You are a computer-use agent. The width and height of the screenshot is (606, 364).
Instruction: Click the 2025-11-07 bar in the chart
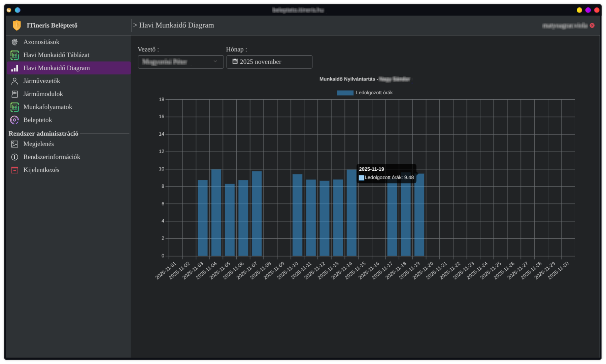257,213
